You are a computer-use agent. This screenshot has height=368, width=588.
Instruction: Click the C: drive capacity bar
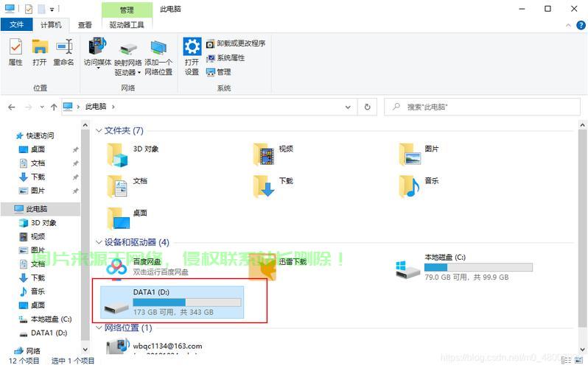click(478, 267)
